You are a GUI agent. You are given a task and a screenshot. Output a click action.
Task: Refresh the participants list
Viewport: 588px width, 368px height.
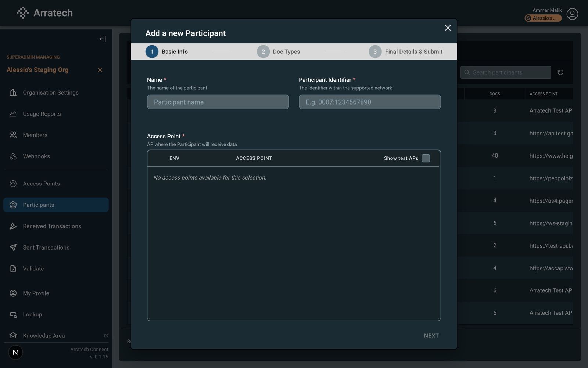(x=560, y=72)
